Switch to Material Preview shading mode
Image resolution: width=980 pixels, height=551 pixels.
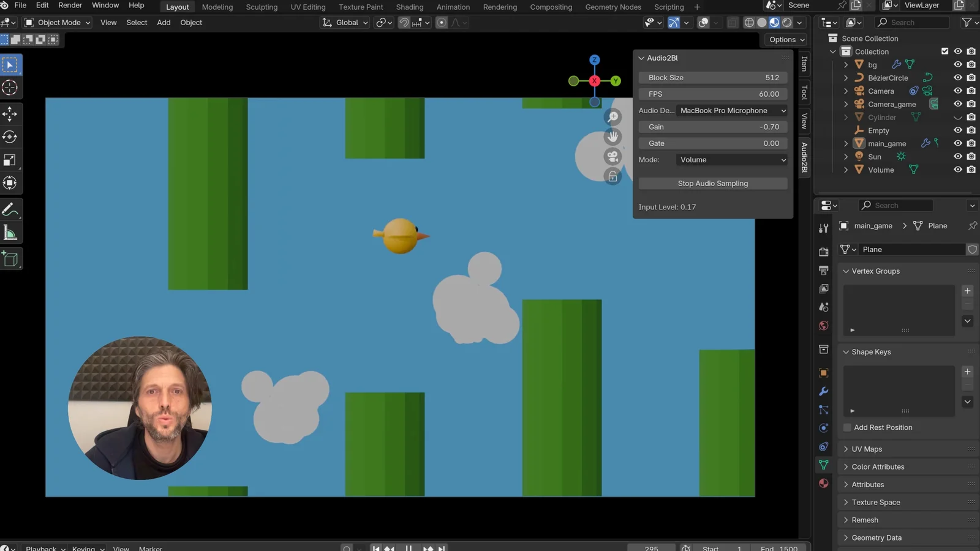(x=774, y=22)
